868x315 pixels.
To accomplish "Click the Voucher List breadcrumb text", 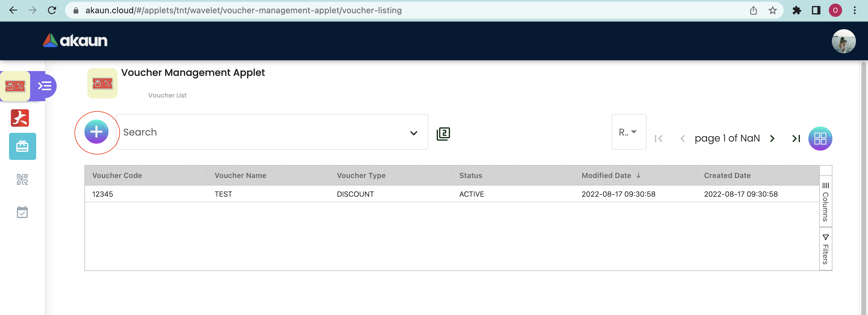I will point(167,95).
